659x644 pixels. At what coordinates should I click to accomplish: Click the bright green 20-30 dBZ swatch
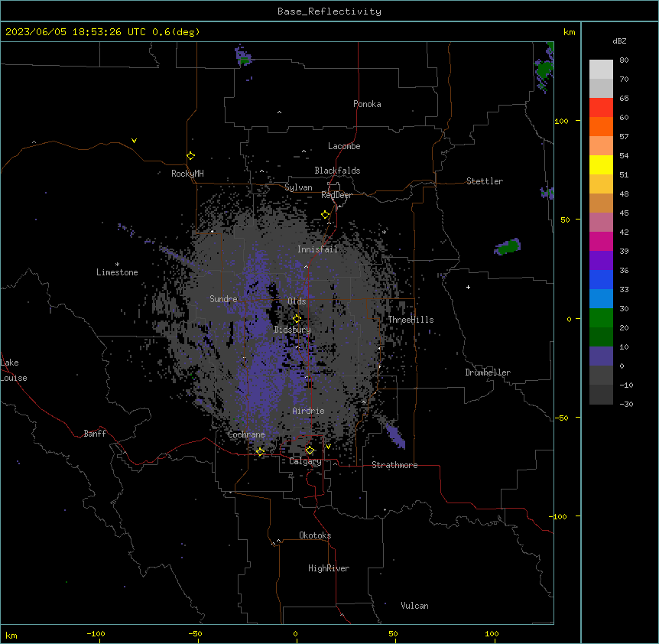tap(601, 318)
